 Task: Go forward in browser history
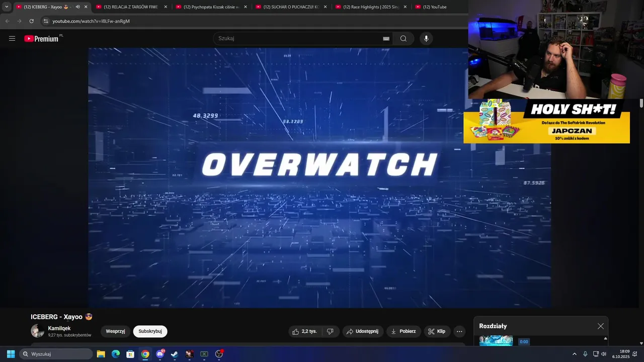coord(19,21)
